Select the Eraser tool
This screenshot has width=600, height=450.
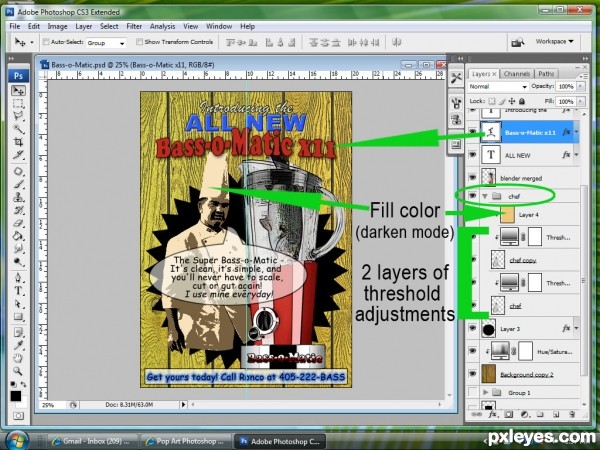[x=18, y=223]
